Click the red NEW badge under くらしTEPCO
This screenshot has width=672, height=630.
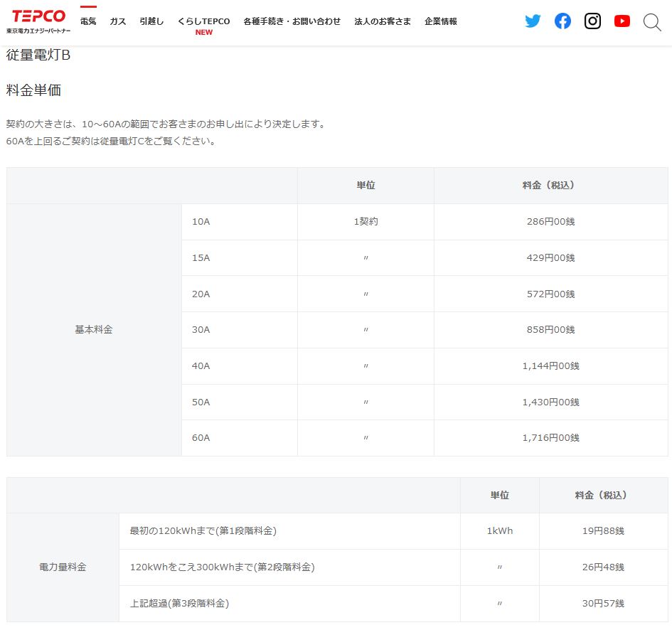point(204,33)
